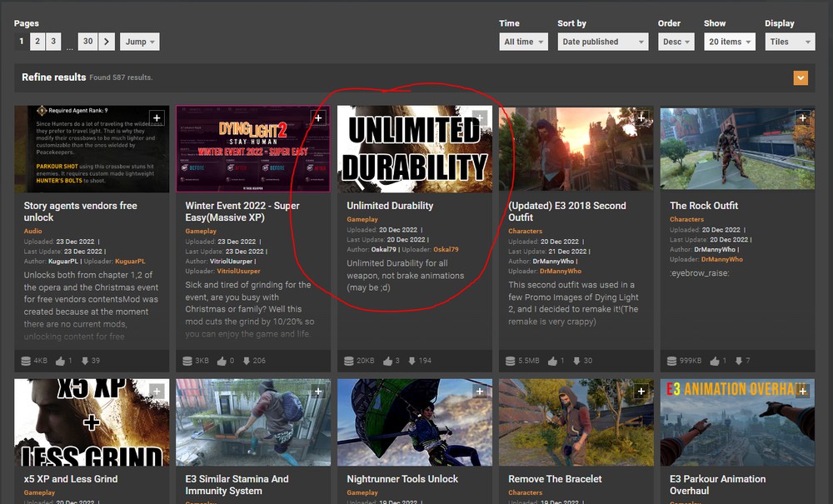The height and width of the screenshot is (504, 833).
Task: Click the file size icon under Story agents mod
Action: coord(27,361)
